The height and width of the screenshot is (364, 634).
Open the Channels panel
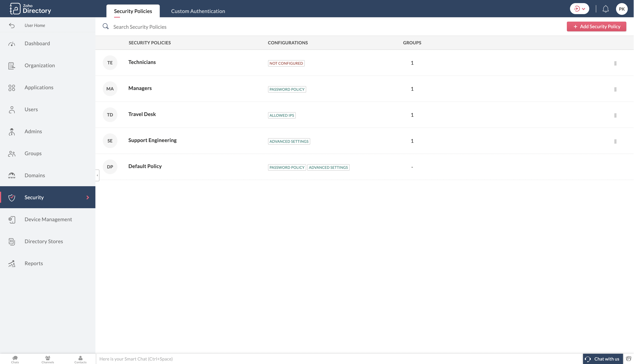point(48,359)
